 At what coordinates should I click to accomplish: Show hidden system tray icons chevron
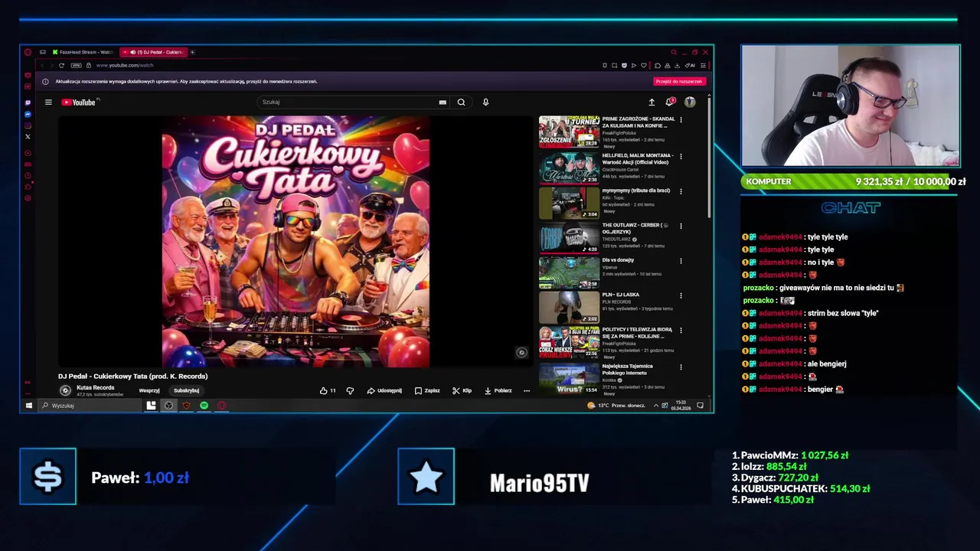click(x=656, y=406)
